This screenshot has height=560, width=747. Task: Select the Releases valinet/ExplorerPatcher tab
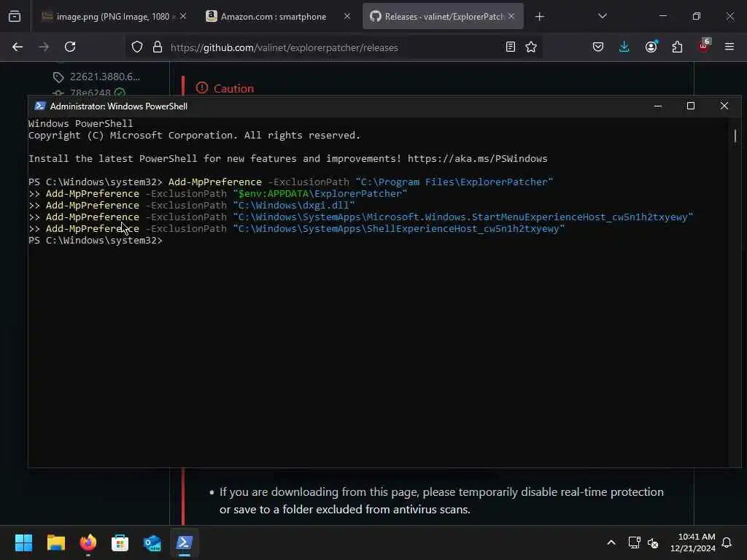(443, 17)
